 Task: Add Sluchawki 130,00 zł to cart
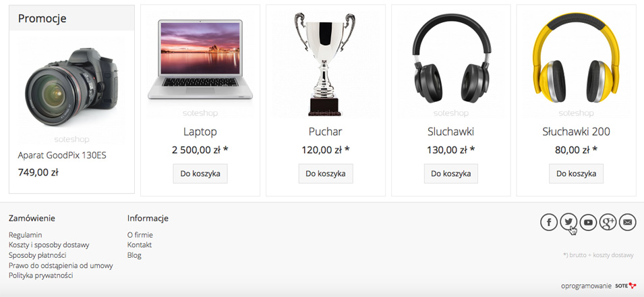point(451,173)
